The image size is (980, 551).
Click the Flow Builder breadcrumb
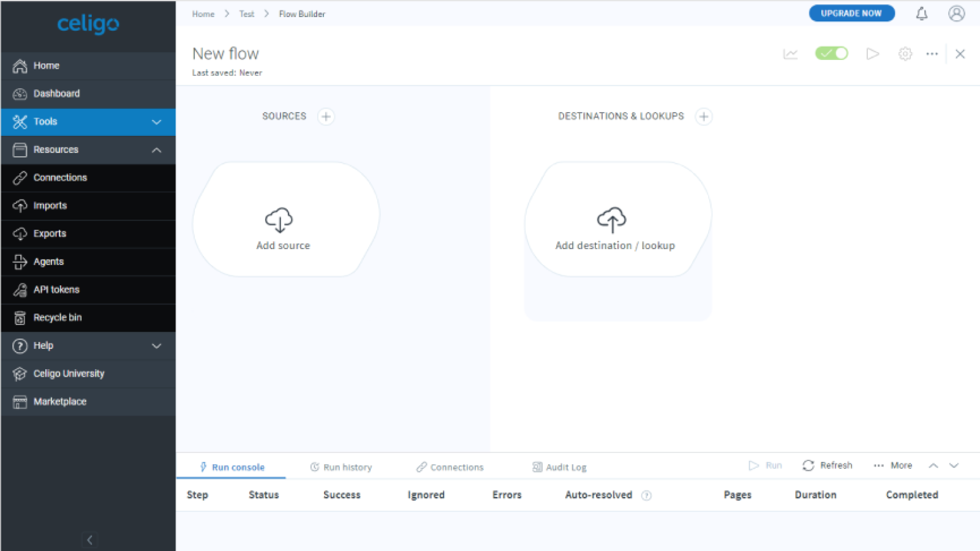tap(302, 14)
